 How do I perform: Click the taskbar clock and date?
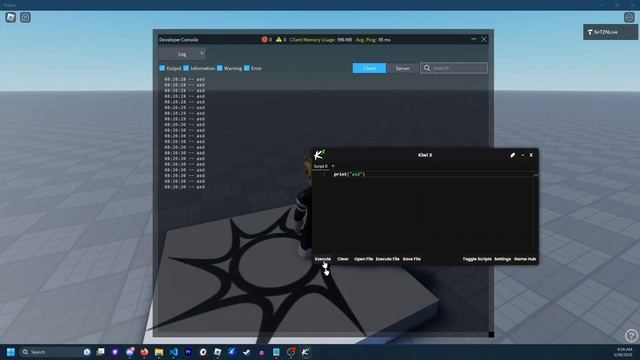coord(623,352)
